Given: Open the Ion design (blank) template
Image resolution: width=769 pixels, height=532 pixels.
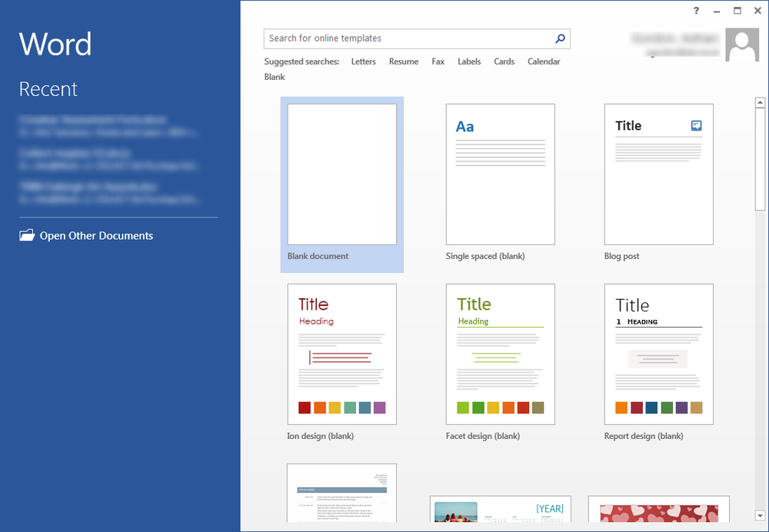Looking at the screenshot, I should click(342, 363).
